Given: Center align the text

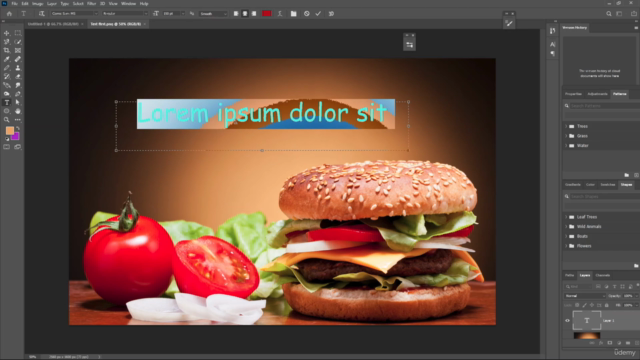Looking at the screenshot, I should click(x=245, y=13).
